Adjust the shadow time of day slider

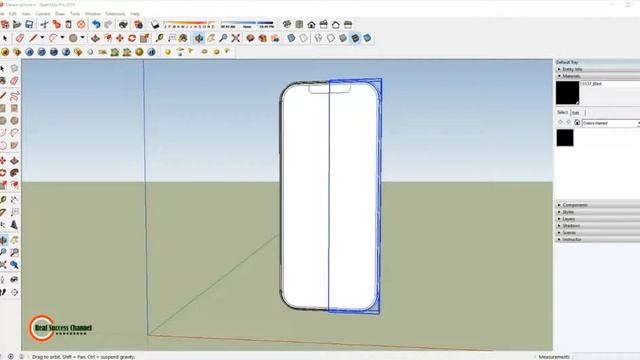point(247,24)
